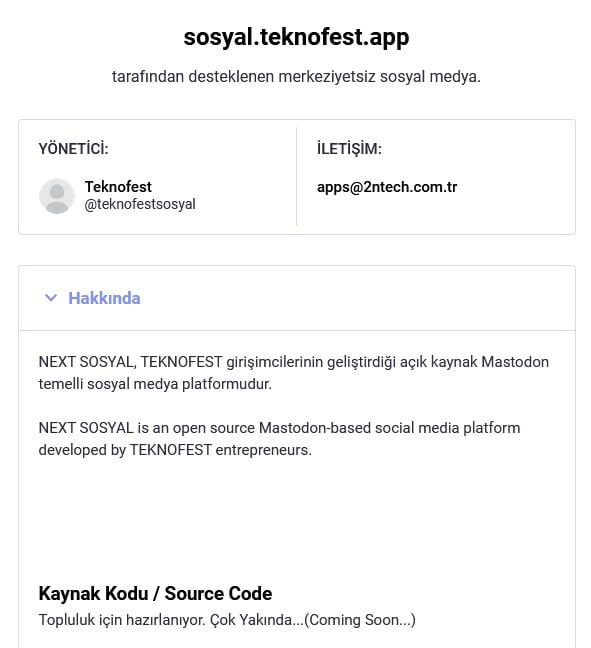Open the @teknofestsosyal handle
The width and height of the screenshot is (591, 648).
[140, 204]
